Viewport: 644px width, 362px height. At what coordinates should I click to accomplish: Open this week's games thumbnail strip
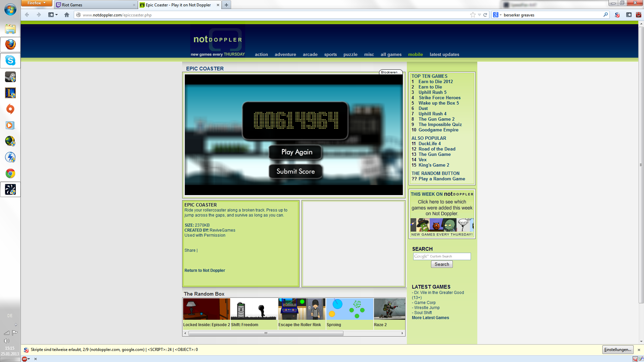[x=442, y=225]
